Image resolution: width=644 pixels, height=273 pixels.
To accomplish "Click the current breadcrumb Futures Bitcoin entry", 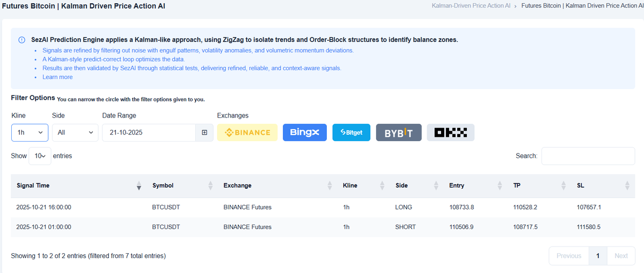I will point(582,6).
